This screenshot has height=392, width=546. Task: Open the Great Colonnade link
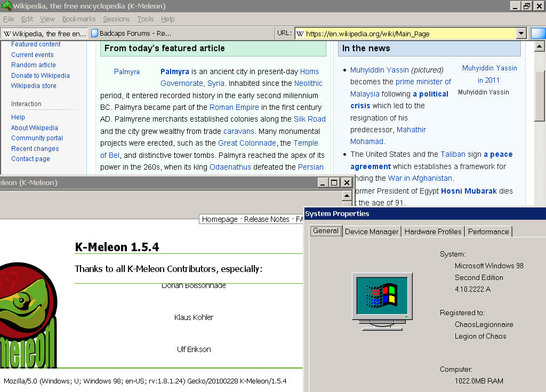click(x=247, y=143)
